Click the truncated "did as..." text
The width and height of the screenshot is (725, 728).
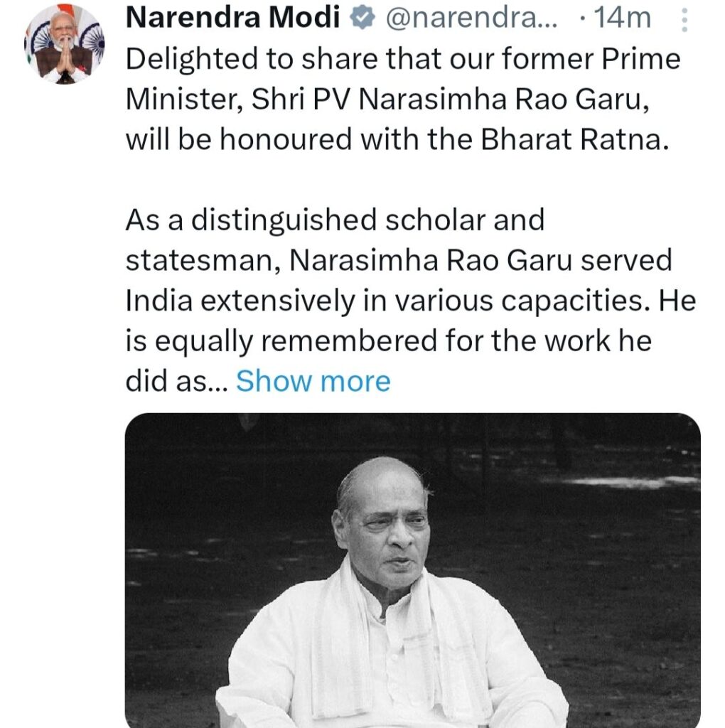click(x=175, y=381)
